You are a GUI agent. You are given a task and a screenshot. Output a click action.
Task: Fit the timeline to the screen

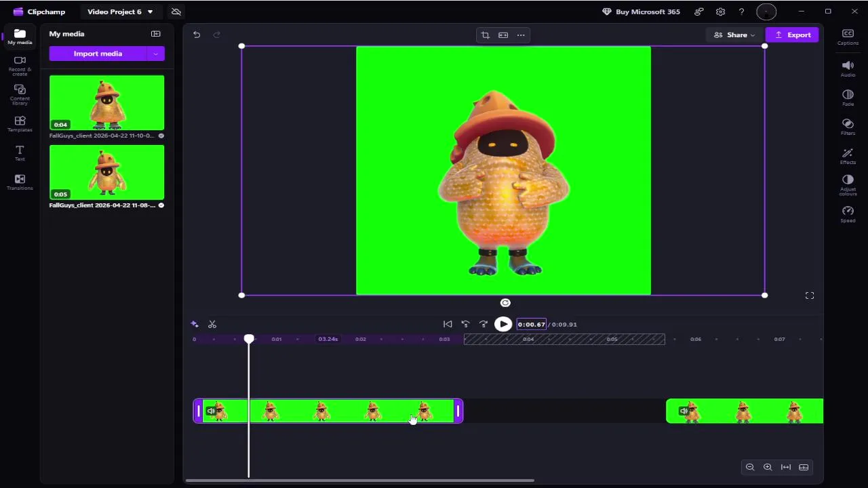786,467
